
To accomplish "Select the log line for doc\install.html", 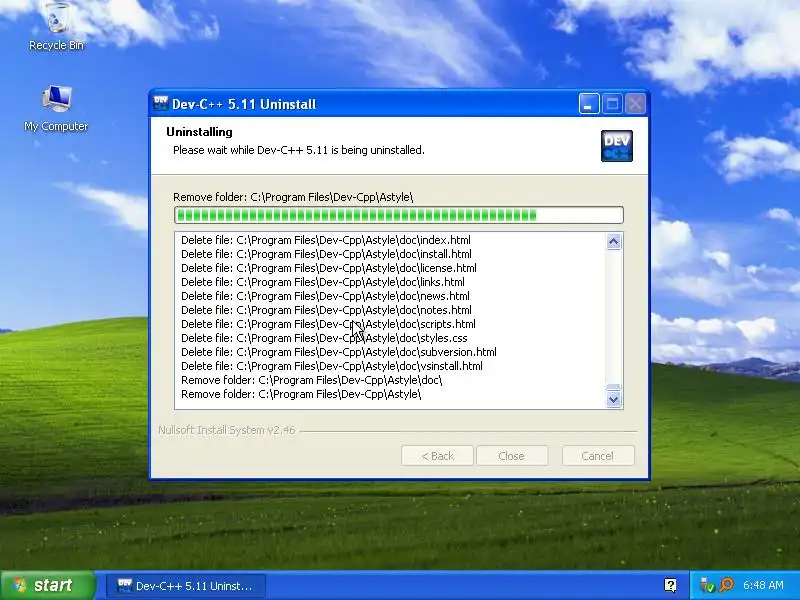I will [326, 254].
